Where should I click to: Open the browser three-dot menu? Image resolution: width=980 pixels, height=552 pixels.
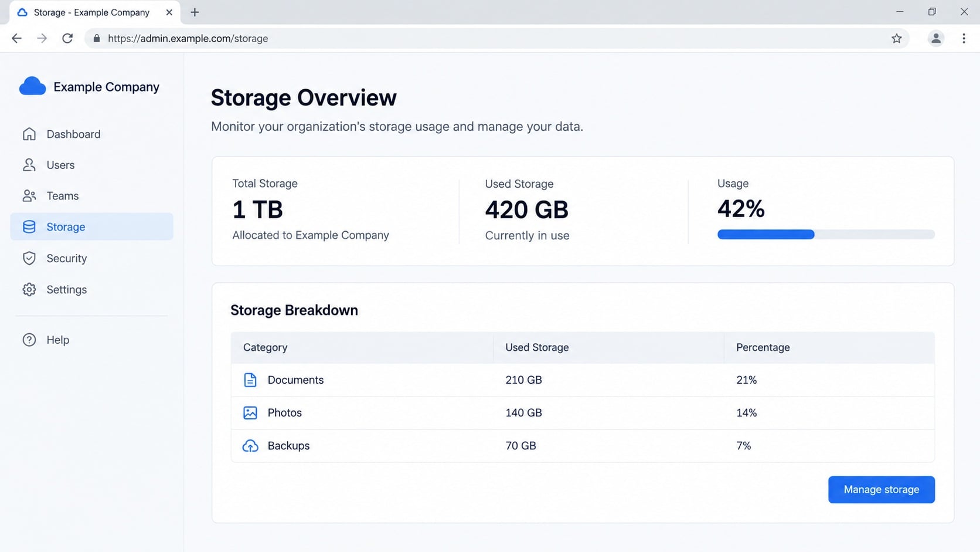point(964,38)
